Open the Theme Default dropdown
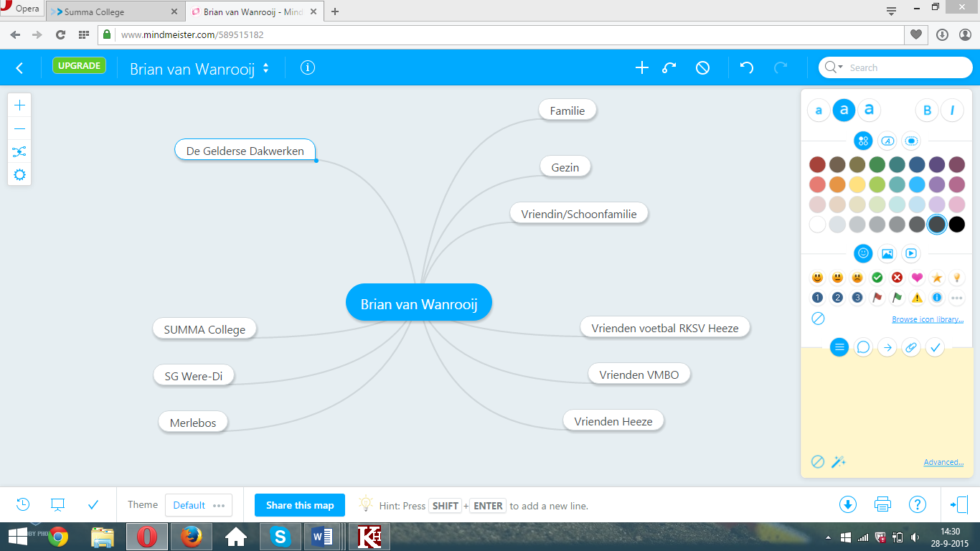Viewport: 980px width, 551px height. (199, 505)
